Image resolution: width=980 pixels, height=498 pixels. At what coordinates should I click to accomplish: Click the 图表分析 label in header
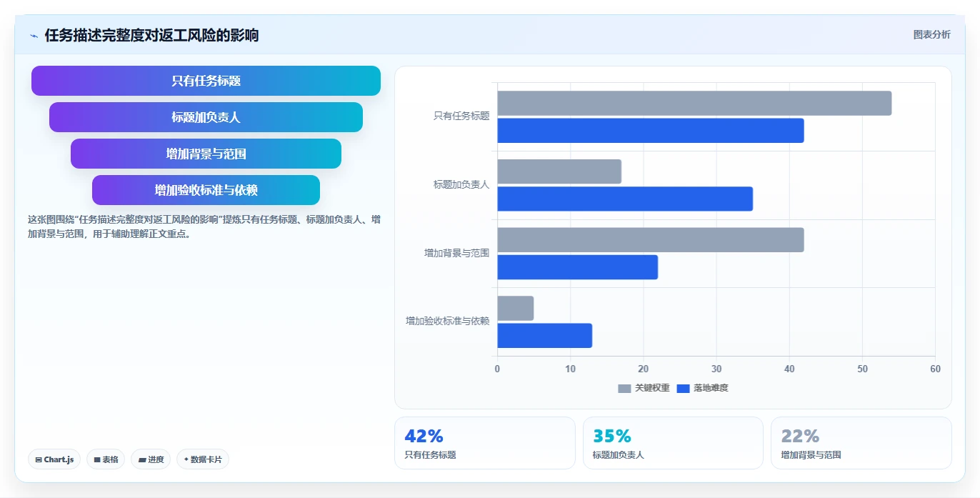click(x=931, y=34)
